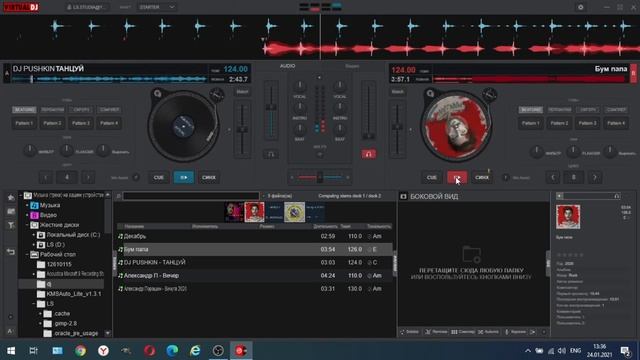
Task: Select fourth pads tab on left deck
Action: tap(109, 110)
